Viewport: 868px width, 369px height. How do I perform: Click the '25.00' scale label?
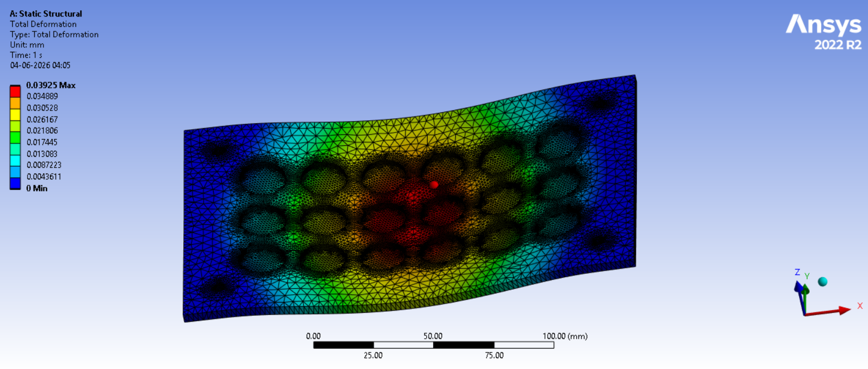point(373,355)
